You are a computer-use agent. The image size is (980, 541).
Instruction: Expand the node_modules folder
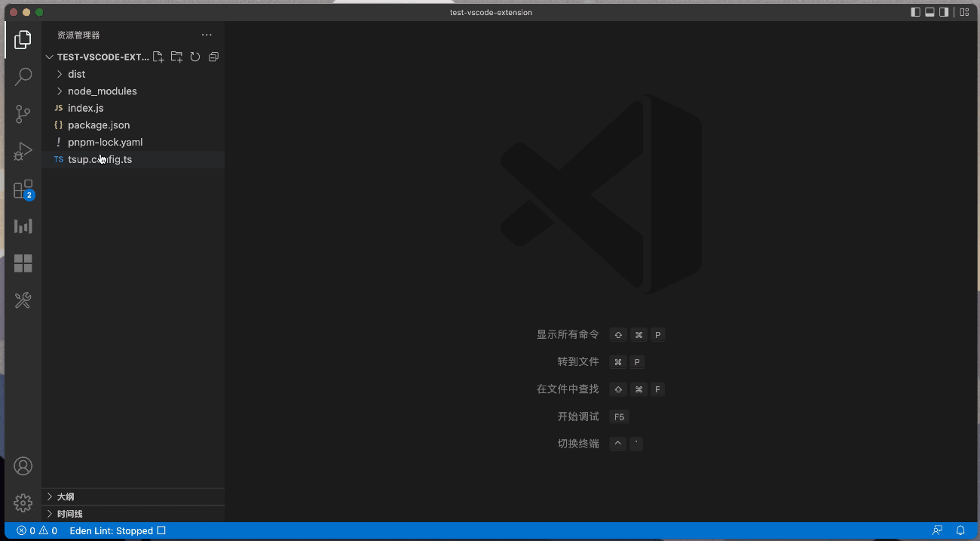point(133,91)
